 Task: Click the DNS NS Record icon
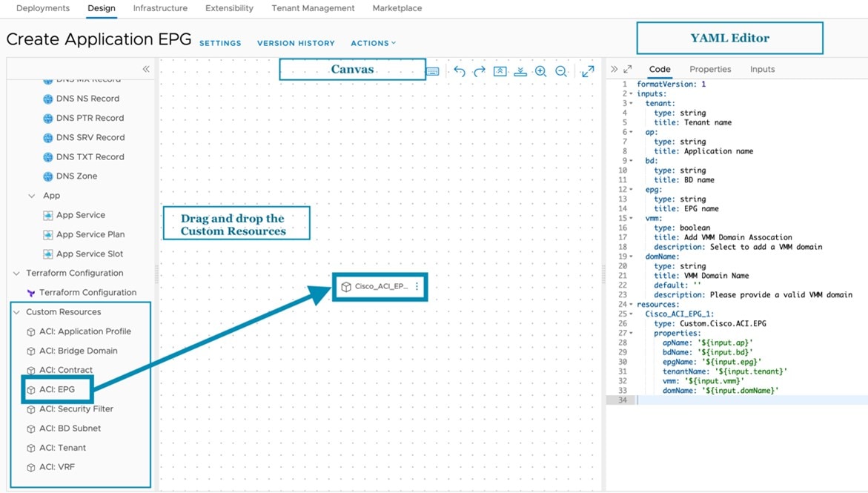click(x=48, y=99)
